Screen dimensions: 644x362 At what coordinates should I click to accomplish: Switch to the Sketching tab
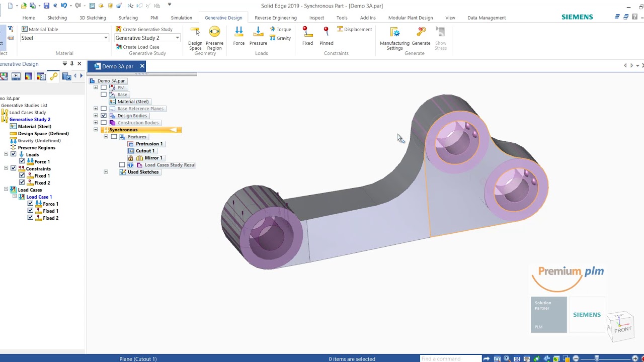[x=57, y=18]
